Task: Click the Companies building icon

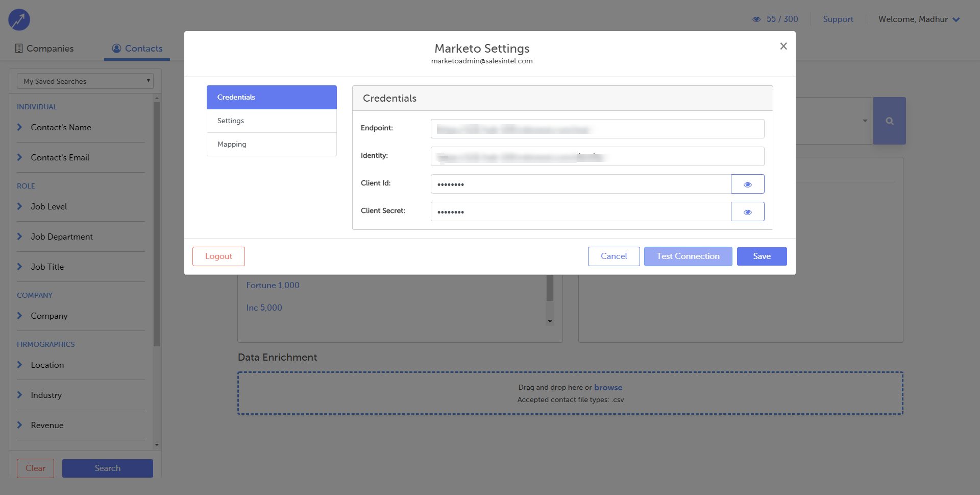Action: point(19,49)
